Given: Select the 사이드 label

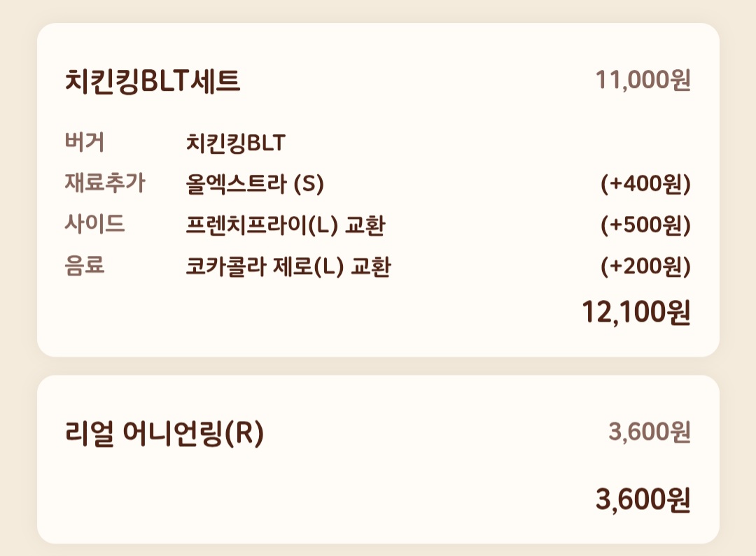Looking at the screenshot, I should pos(95,224).
